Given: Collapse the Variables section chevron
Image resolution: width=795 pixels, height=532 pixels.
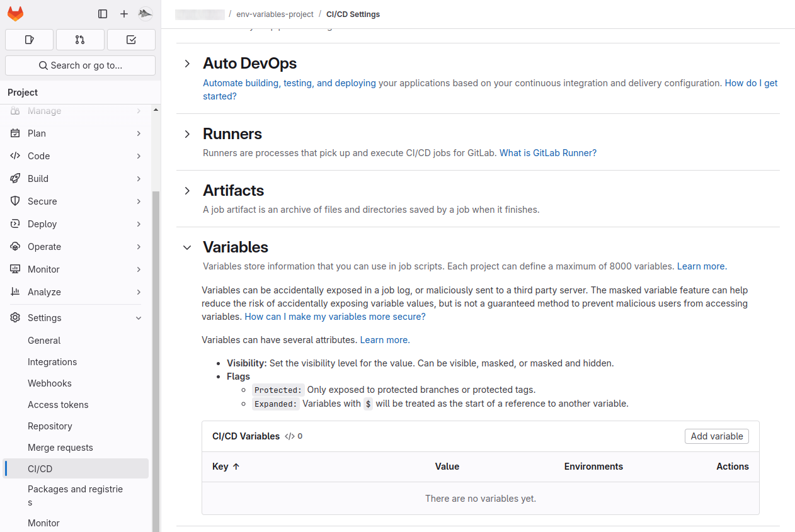Looking at the screenshot, I should [187, 247].
